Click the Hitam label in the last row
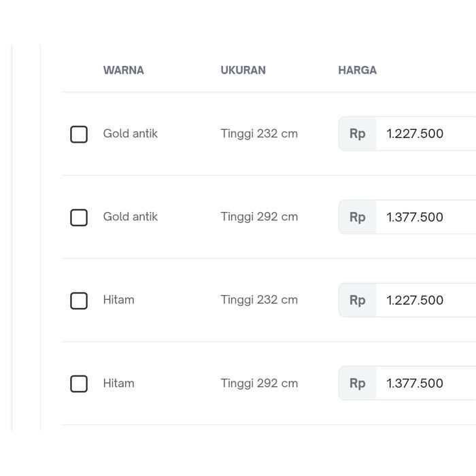The height and width of the screenshot is (476, 476). (119, 384)
